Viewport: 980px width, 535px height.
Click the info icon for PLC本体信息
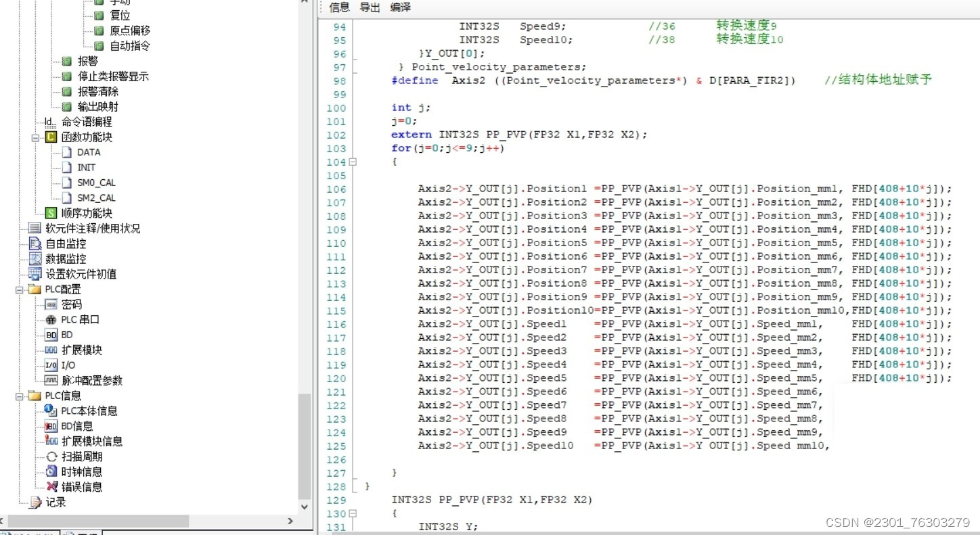point(51,411)
